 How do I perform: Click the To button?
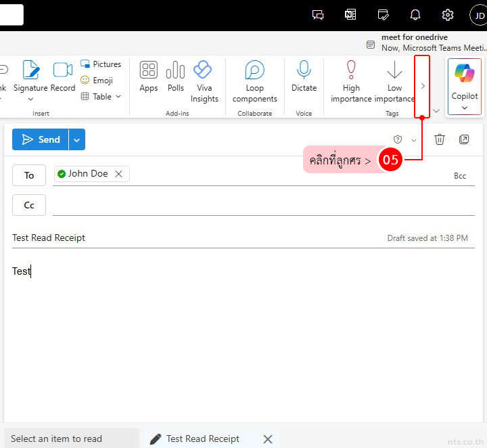29,175
